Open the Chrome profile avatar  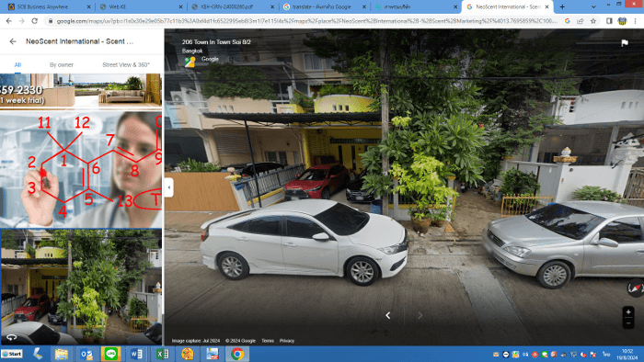pos(622,21)
